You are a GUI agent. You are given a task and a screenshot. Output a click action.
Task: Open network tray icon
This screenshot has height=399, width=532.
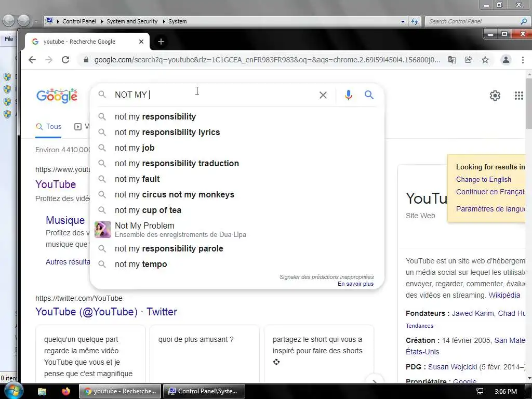[x=480, y=391]
